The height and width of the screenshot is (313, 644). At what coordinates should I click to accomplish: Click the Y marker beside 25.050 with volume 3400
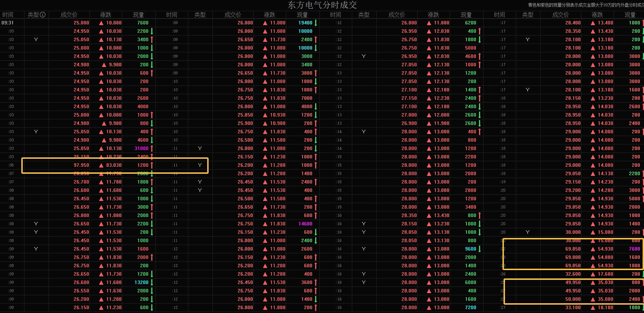click(36, 39)
